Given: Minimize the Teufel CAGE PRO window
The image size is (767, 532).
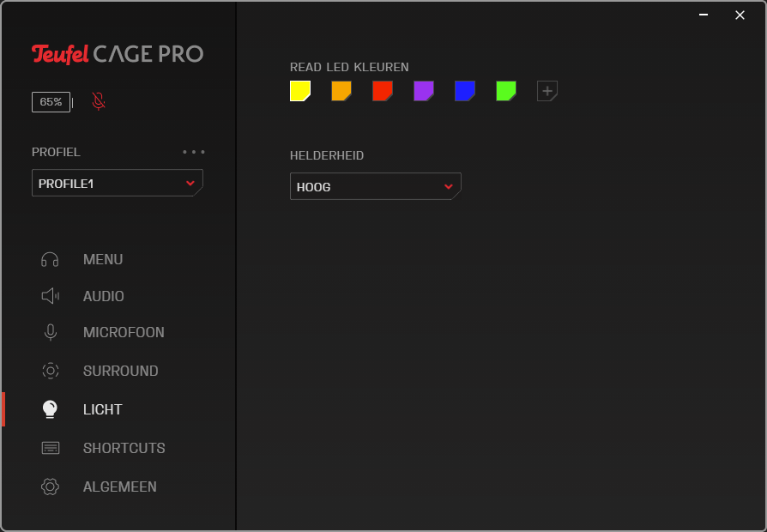Looking at the screenshot, I should tap(704, 15).
